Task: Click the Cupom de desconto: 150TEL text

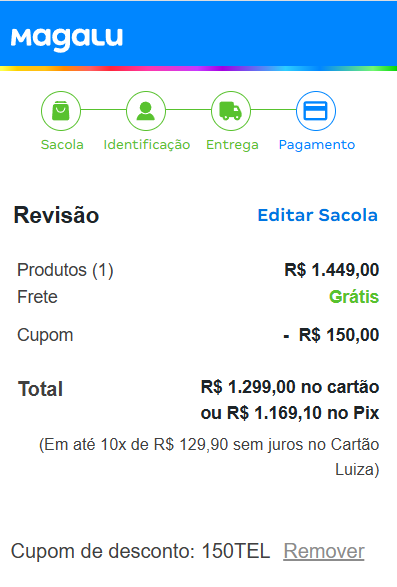Action: [140, 551]
